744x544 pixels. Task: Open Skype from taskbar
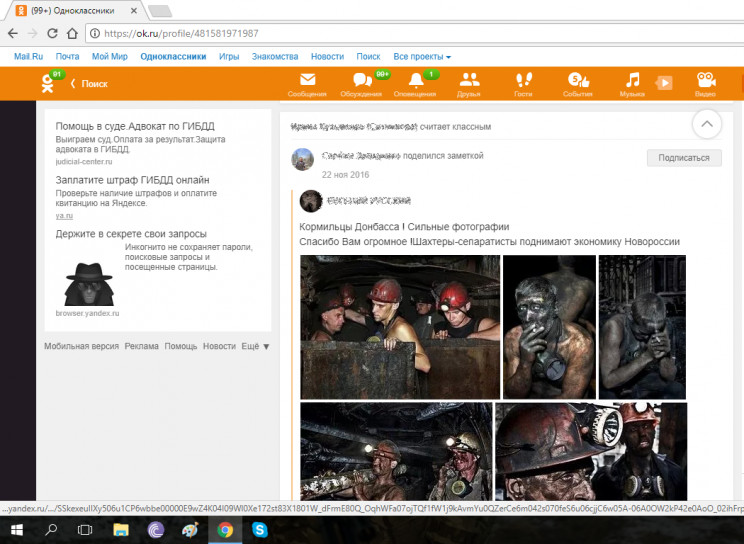tap(260, 530)
